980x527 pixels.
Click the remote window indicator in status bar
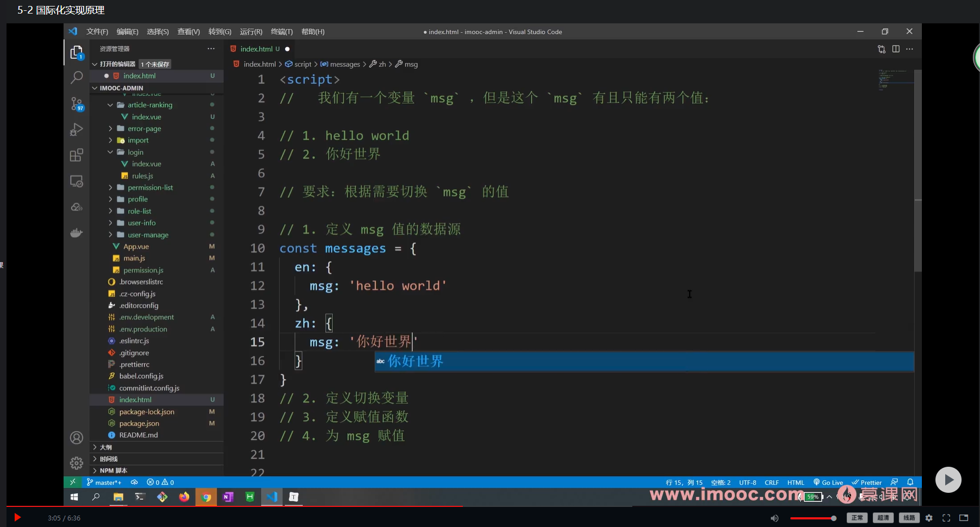coord(72,482)
